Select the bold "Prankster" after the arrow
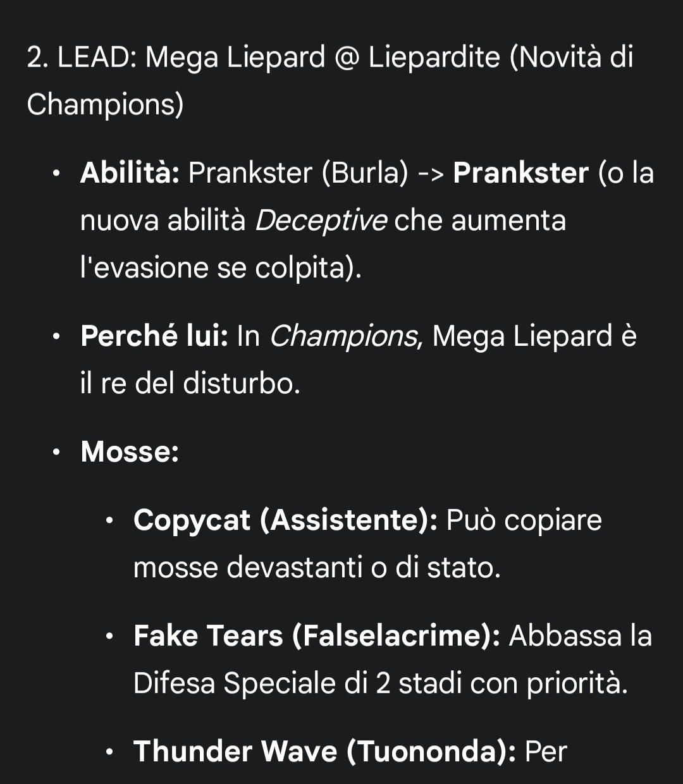This screenshot has width=683, height=784. pyautogui.click(x=521, y=173)
